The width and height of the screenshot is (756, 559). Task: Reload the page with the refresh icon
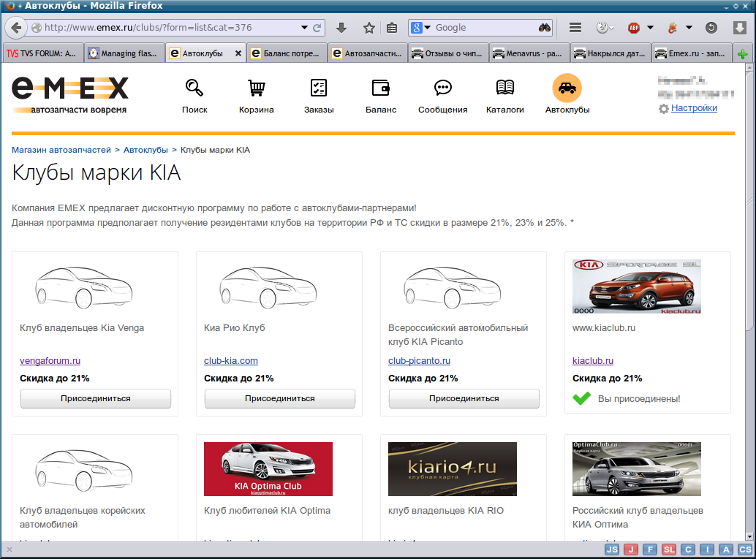click(x=317, y=28)
